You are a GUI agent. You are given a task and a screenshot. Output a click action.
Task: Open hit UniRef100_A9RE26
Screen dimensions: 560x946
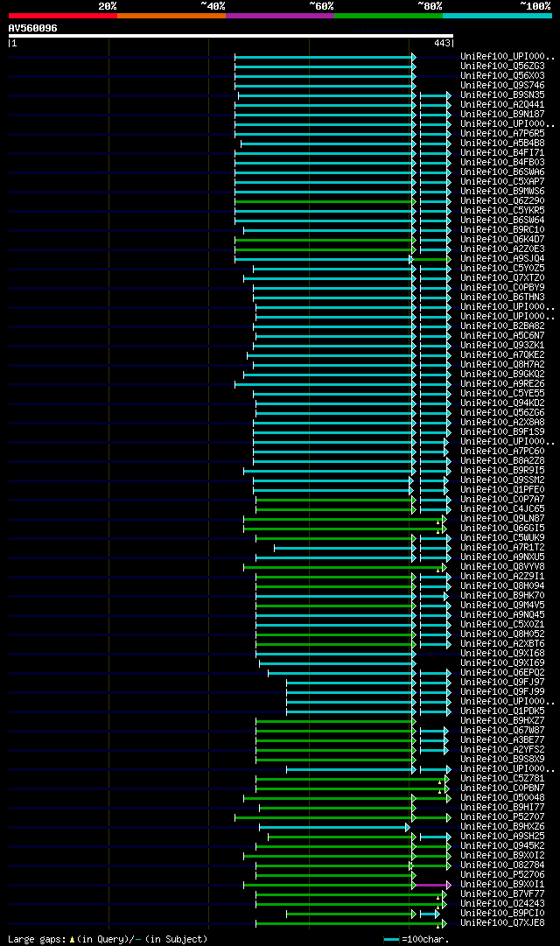pos(502,385)
